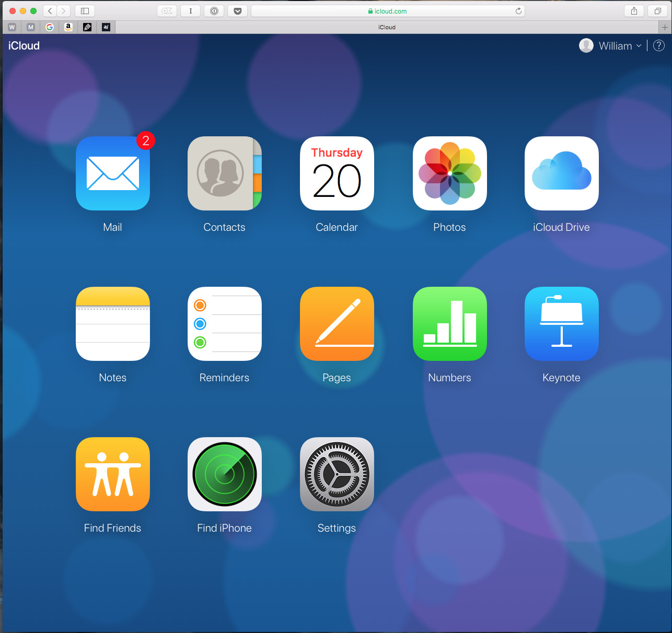Launch the Keynote app
672x633 pixels.
coord(562,324)
